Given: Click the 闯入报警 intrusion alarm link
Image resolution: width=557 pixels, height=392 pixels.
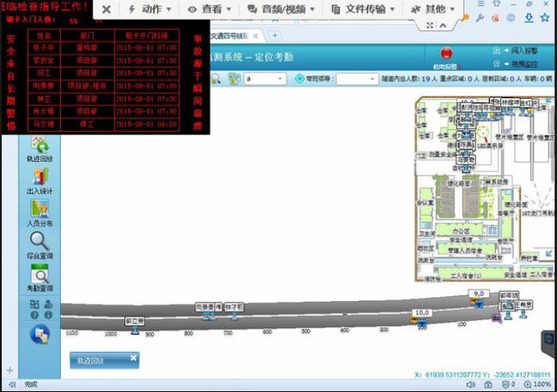Looking at the screenshot, I should click(x=525, y=50).
